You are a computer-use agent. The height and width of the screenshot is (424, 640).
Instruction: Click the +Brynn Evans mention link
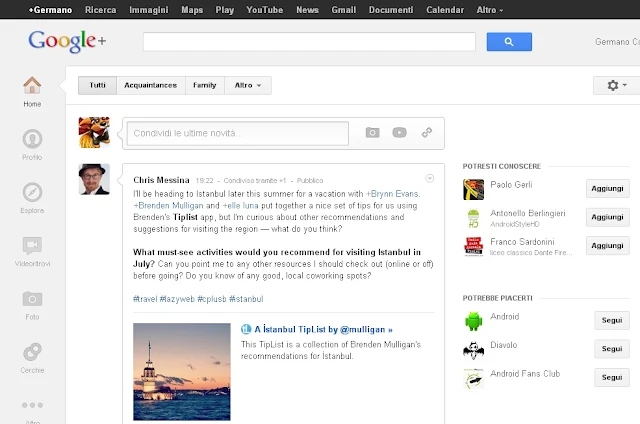tap(392, 194)
